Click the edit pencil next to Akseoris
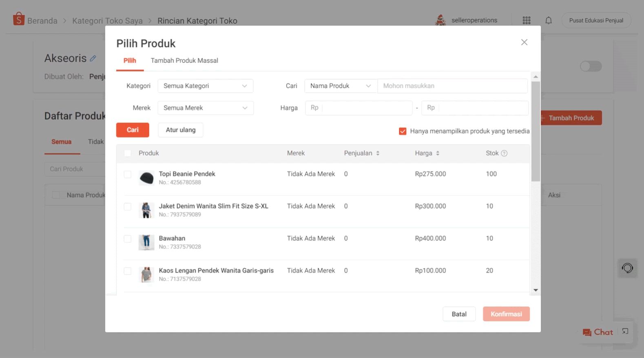The image size is (644, 358). (93, 58)
